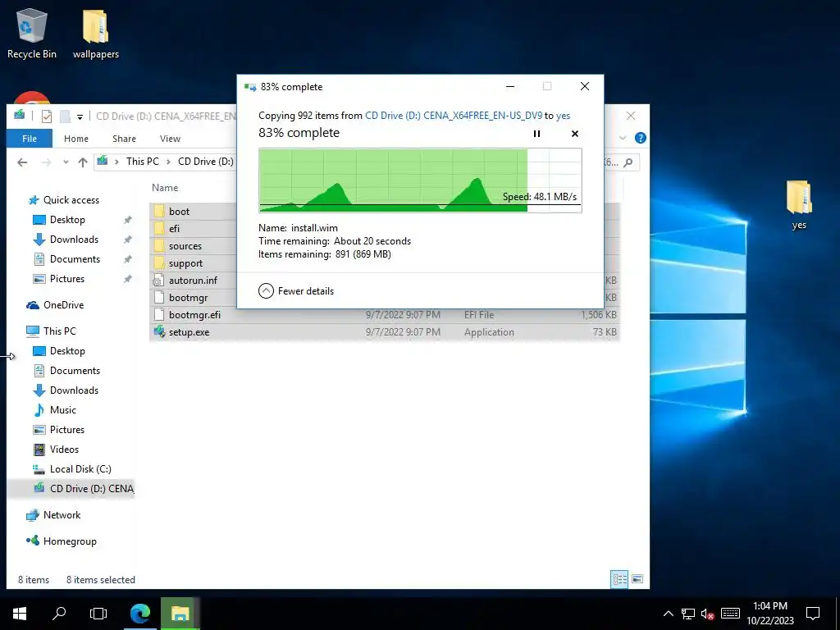Open the 'yes' destination link in copy dialog

563,115
